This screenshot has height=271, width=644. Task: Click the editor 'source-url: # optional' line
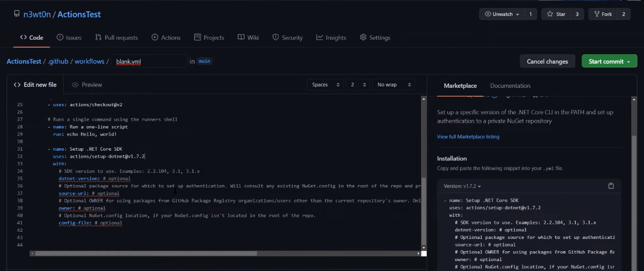click(x=89, y=193)
